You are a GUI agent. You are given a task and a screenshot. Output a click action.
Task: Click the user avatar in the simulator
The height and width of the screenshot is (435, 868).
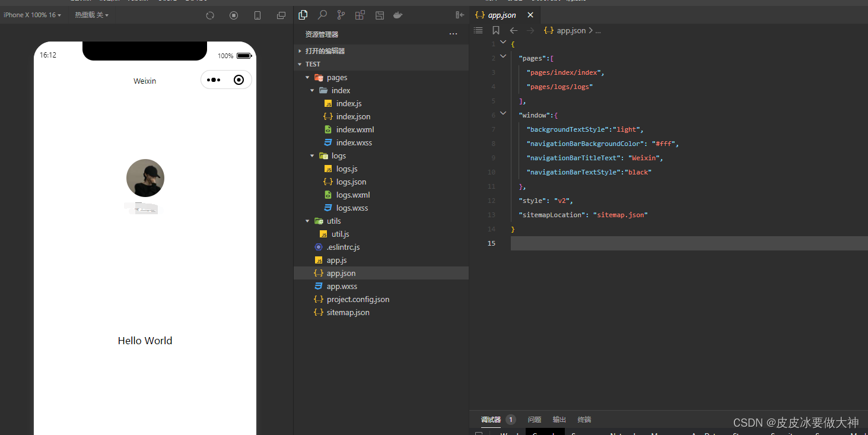pyautogui.click(x=145, y=178)
